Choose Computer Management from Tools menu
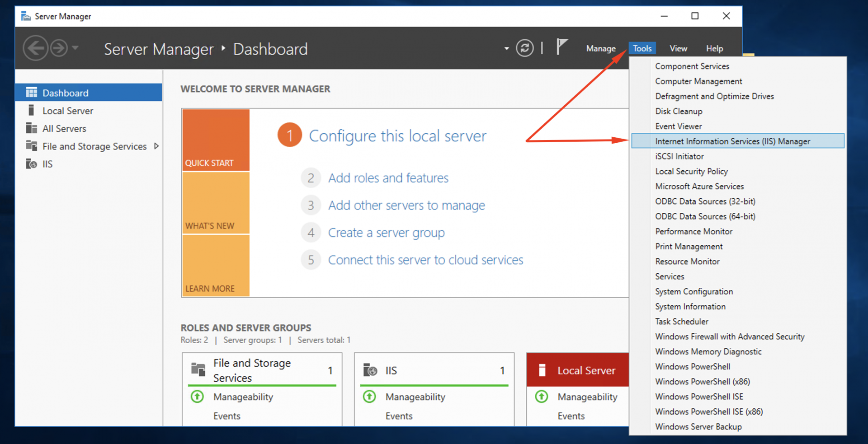868x444 pixels. (x=738, y=81)
